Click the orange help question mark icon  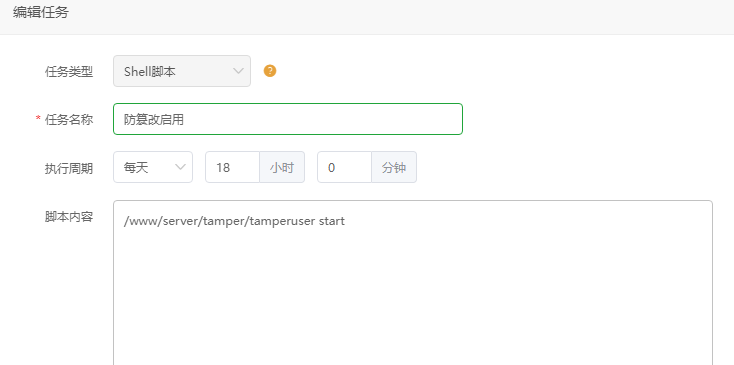coord(270,71)
